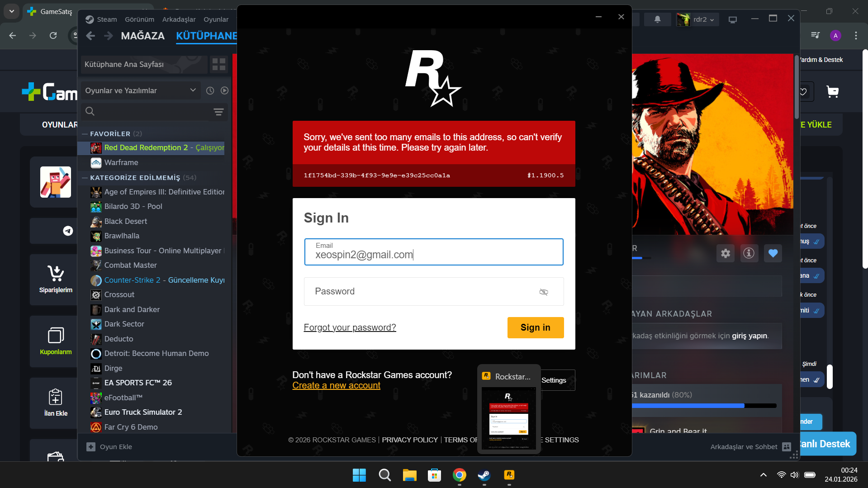Viewport: 868px width, 488px height.
Task: Toggle favorite heart for Red Dead Redemption 2
Action: 773,253
